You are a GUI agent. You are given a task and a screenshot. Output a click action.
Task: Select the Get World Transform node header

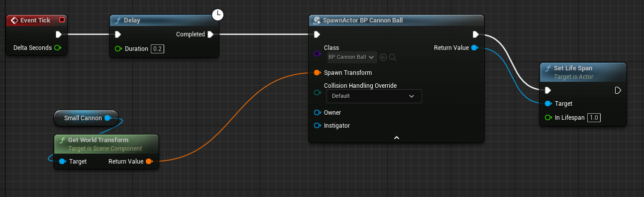(x=106, y=144)
